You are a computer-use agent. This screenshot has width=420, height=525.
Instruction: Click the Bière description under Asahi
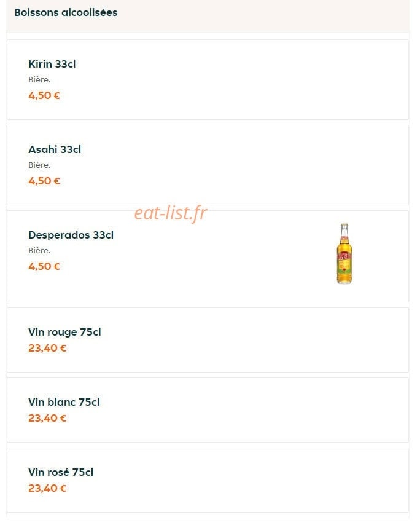[39, 165]
